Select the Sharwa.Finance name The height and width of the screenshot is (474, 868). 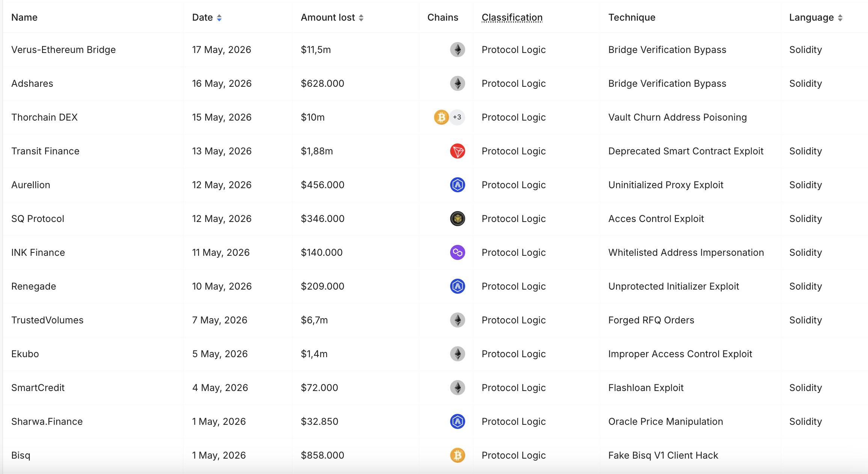point(47,421)
